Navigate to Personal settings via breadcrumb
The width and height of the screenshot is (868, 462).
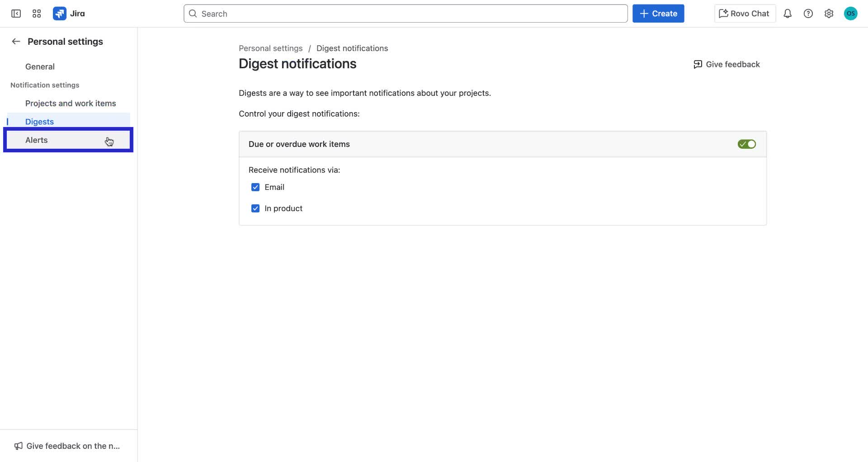pos(270,48)
